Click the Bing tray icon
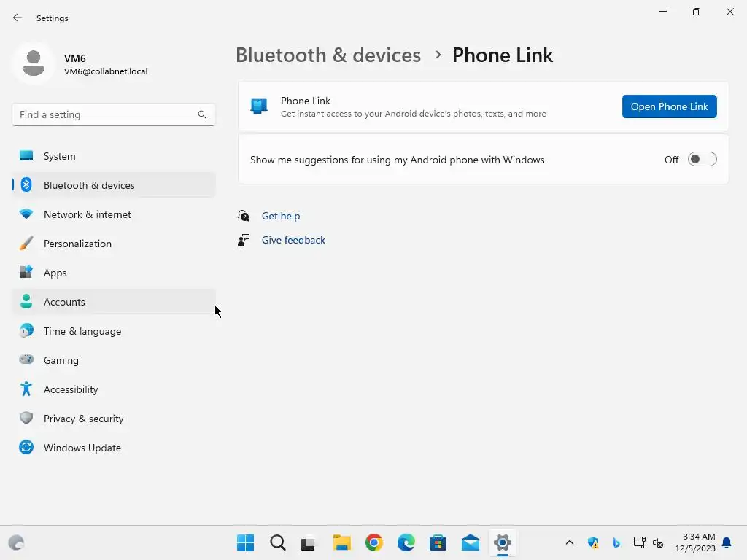The width and height of the screenshot is (747, 560). [616, 542]
